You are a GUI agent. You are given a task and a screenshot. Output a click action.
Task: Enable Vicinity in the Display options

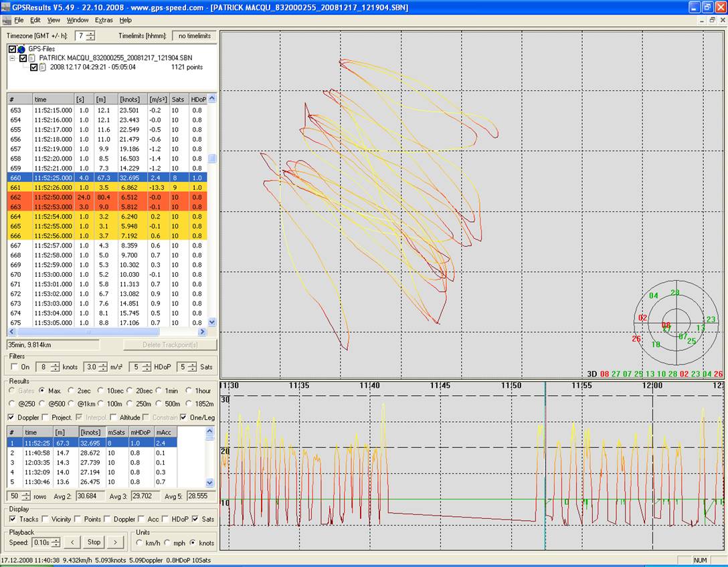45,519
